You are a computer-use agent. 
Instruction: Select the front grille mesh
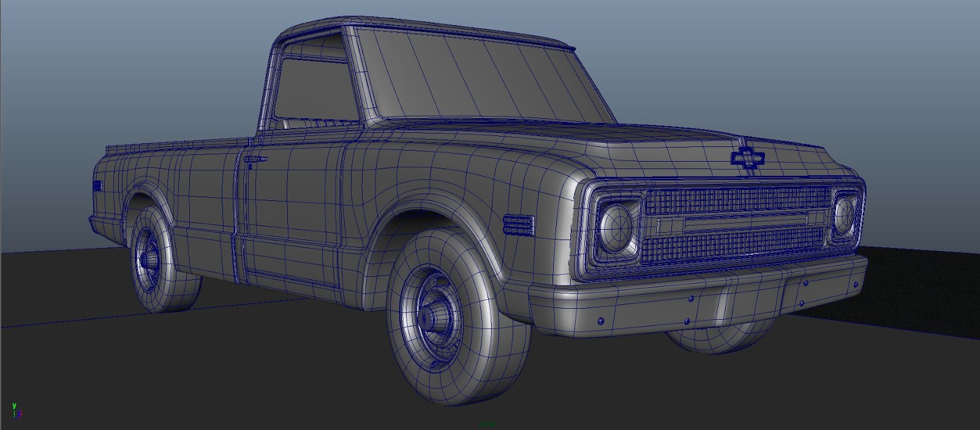pos(739,225)
